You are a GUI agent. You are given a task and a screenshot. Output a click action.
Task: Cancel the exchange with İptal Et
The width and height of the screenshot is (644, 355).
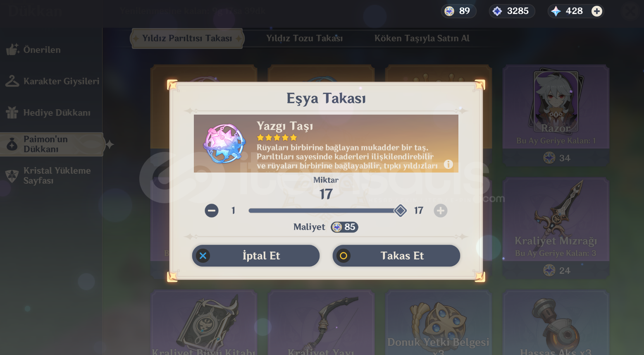coord(256,256)
